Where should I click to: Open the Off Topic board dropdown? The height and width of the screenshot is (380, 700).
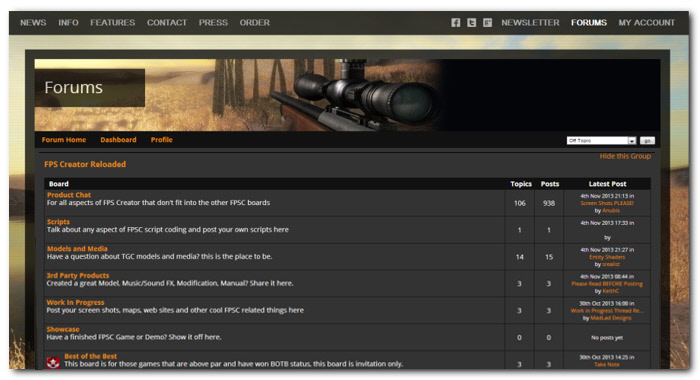click(x=601, y=141)
